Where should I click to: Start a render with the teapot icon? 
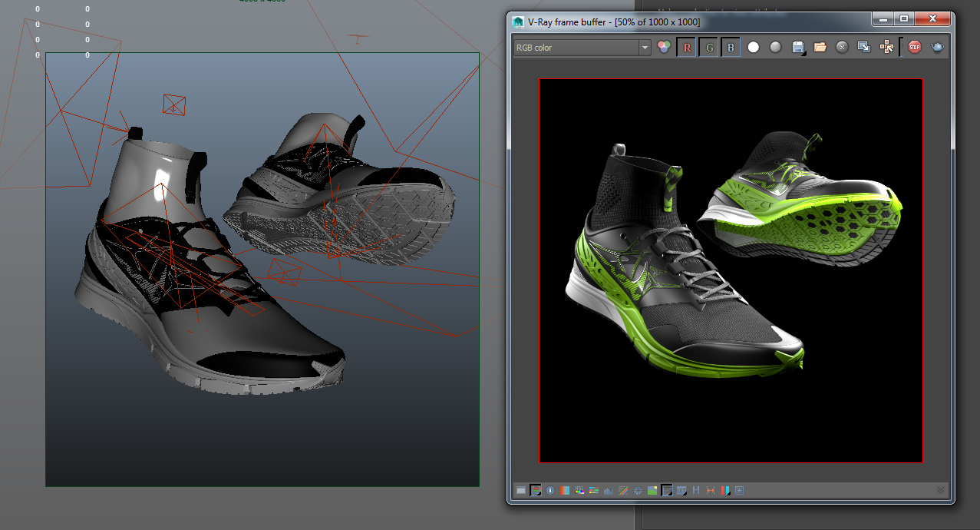(938, 47)
